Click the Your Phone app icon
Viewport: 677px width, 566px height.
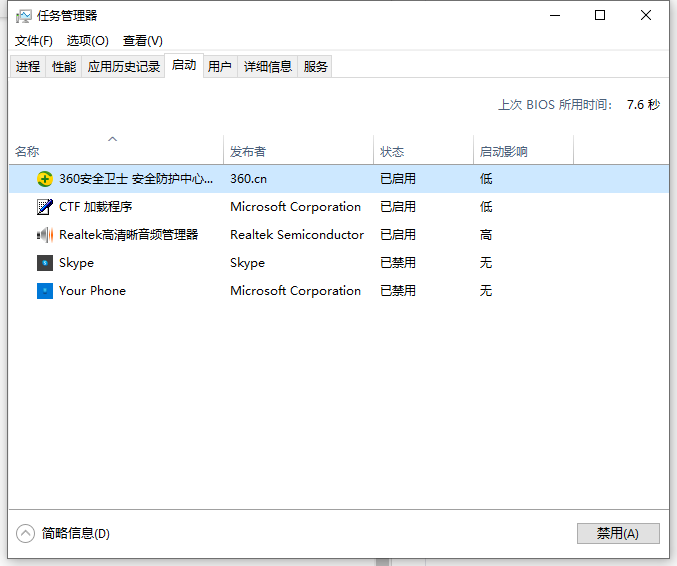(45, 291)
